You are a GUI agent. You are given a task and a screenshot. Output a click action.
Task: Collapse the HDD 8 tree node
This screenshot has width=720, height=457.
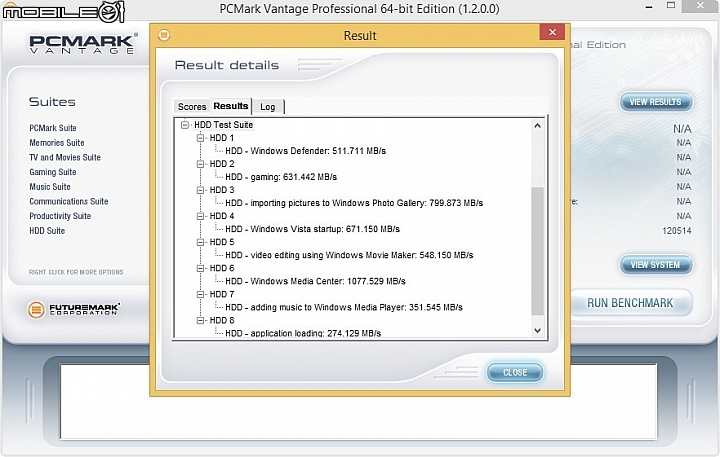click(x=200, y=321)
